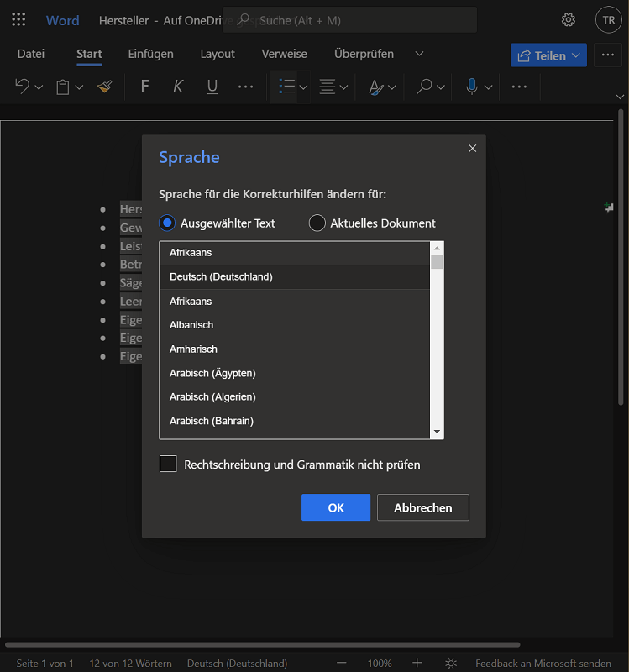Select Deutsch (Deutschland) in language list
The height and width of the screenshot is (672, 629).
[x=295, y=277]
